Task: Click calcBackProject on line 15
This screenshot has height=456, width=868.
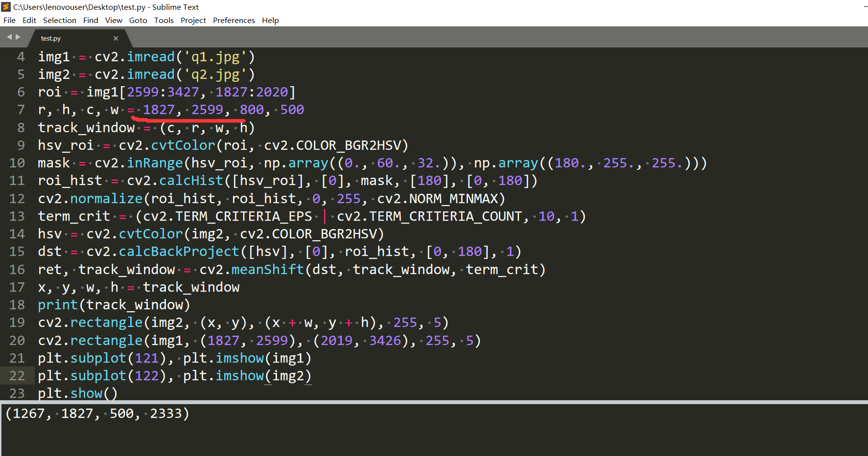Action: (x=179, y=251)
